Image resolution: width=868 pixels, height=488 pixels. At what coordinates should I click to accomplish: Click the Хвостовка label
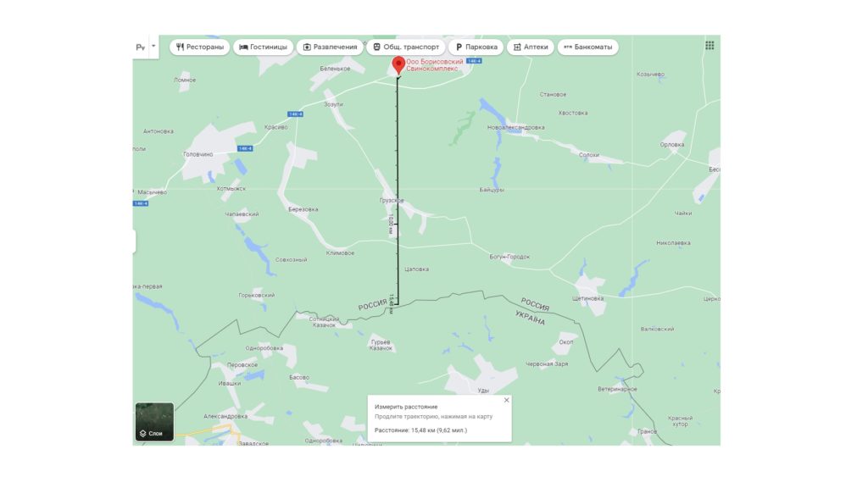(x=572, y=113)
